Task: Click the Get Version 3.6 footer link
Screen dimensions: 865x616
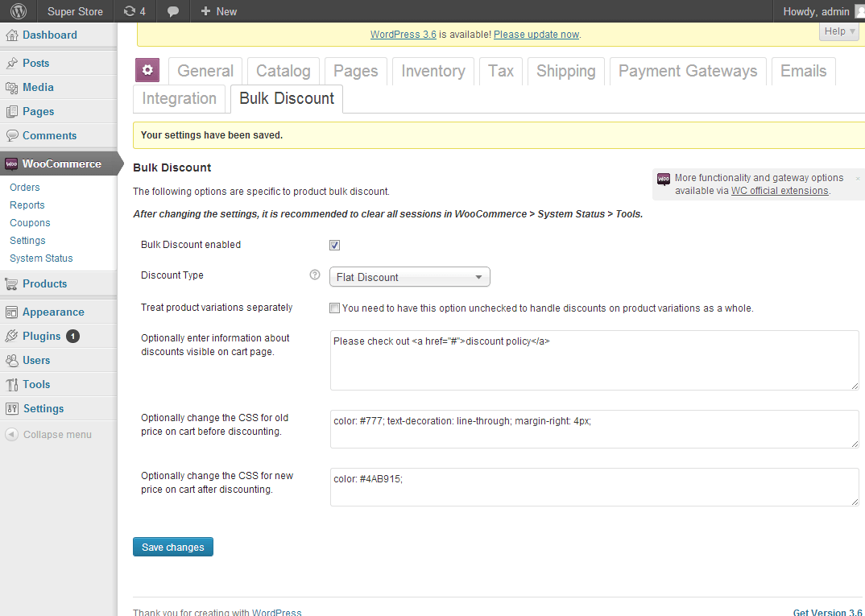Action: (x=828, y=612)
